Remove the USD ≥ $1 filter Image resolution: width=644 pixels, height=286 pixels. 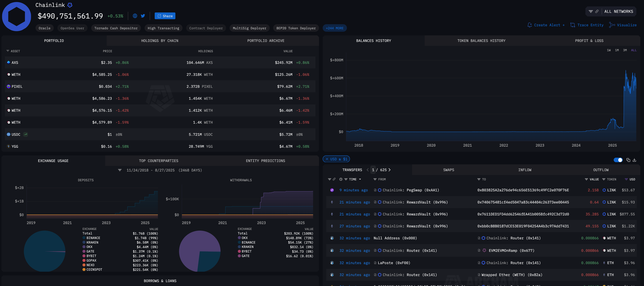click(x=327, y=159)
